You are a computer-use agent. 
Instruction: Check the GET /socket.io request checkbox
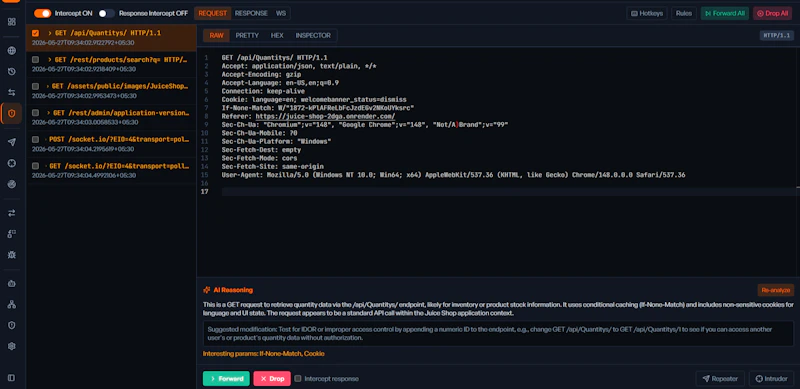pos(35,166)
